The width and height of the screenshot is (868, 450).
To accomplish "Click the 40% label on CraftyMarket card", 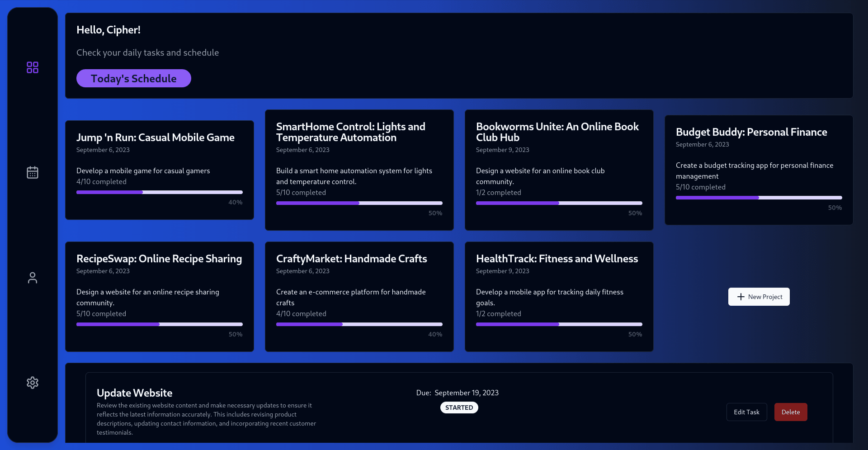I will coord(435,334).
